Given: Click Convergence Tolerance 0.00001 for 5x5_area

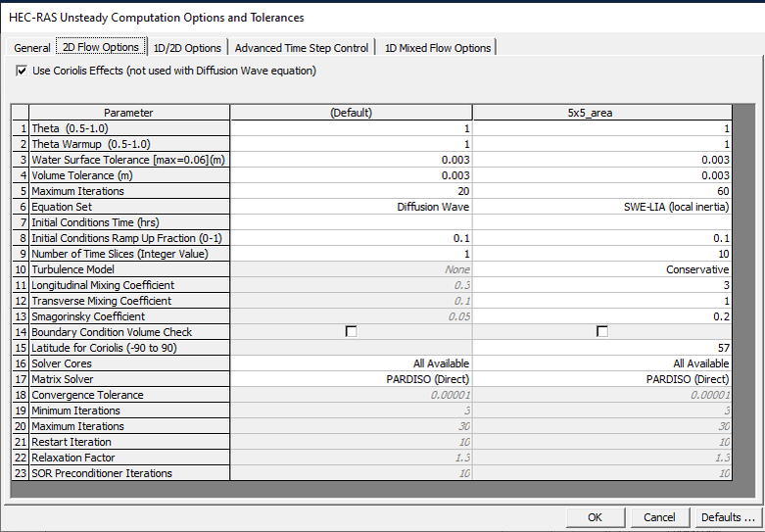Looking at the screenshot, I should coord(602,395).
